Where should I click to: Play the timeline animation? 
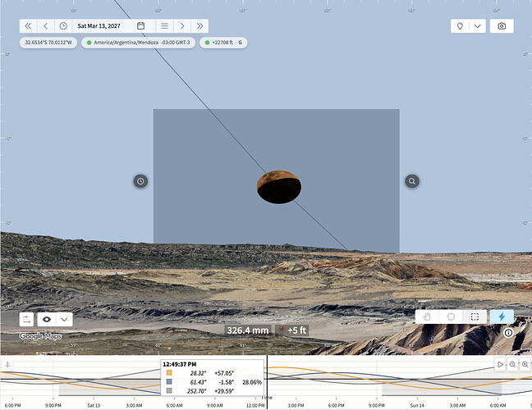(500, 364)
